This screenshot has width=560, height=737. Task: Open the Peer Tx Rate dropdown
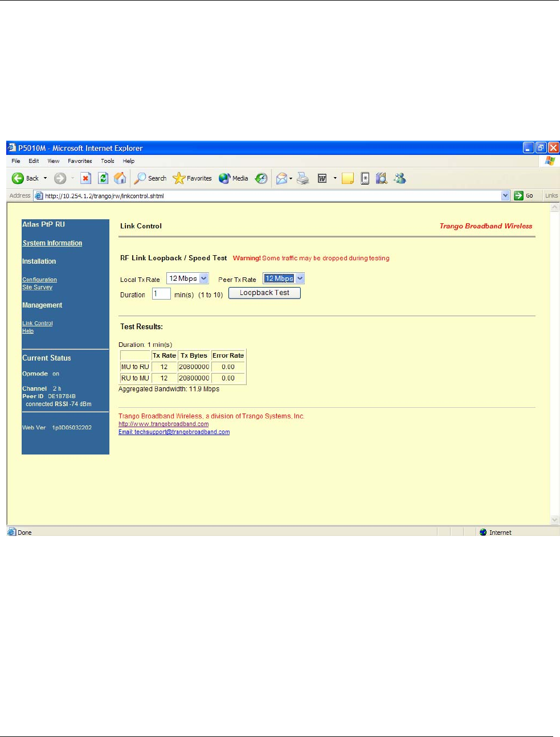tap(284, 279)
